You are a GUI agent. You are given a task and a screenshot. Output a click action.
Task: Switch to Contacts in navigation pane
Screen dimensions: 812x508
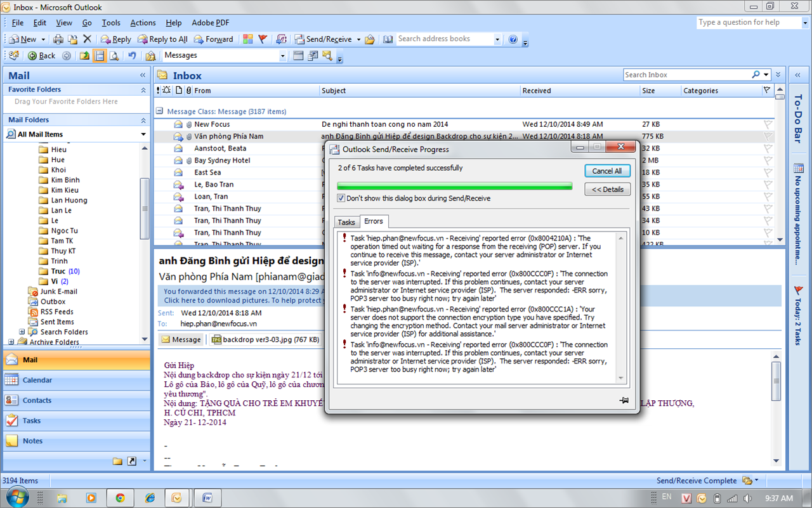pyautogui.click(x=76, y=401)
